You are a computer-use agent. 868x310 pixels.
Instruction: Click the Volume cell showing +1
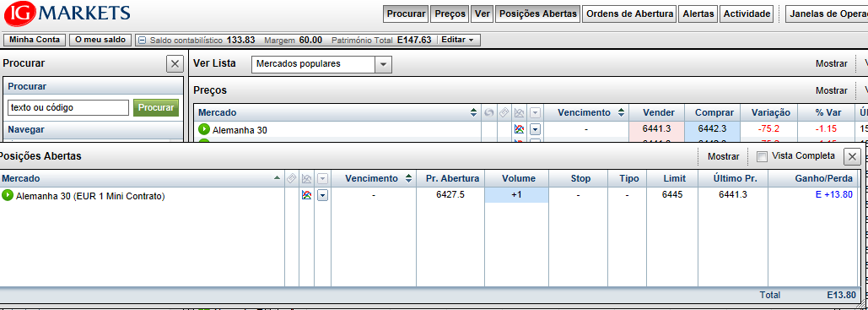[x=516, y=195]
